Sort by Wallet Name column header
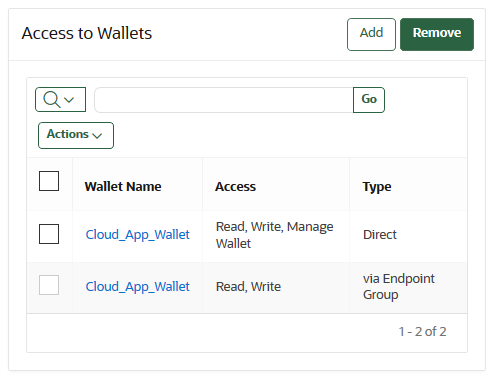Screen dimensions: 493x380 123,186
